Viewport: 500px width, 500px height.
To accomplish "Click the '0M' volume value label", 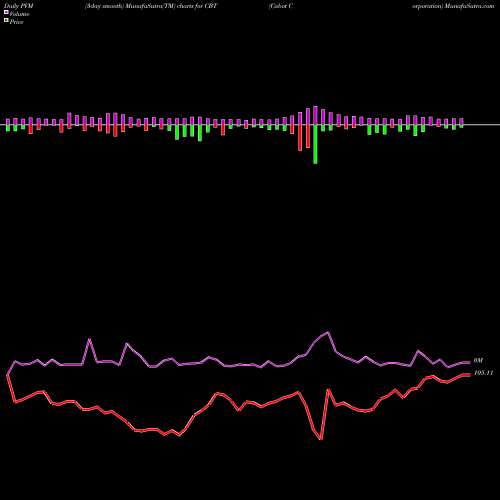I will [478, 361].
